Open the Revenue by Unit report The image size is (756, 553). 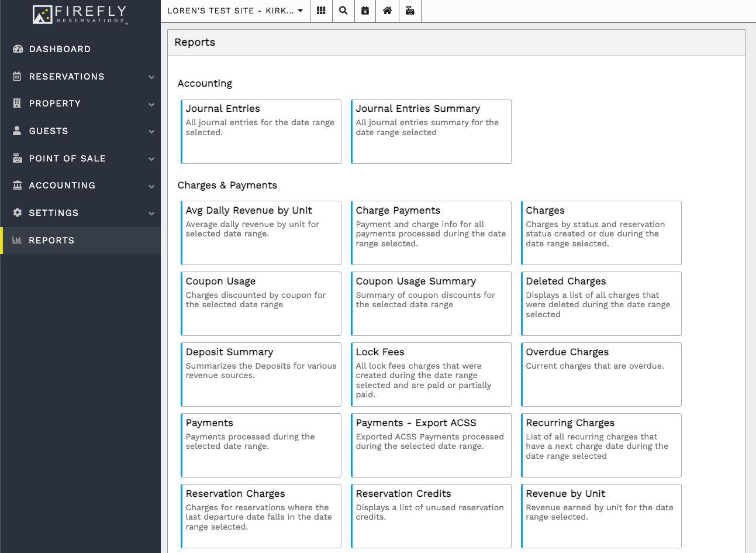[x=601, y=516]
